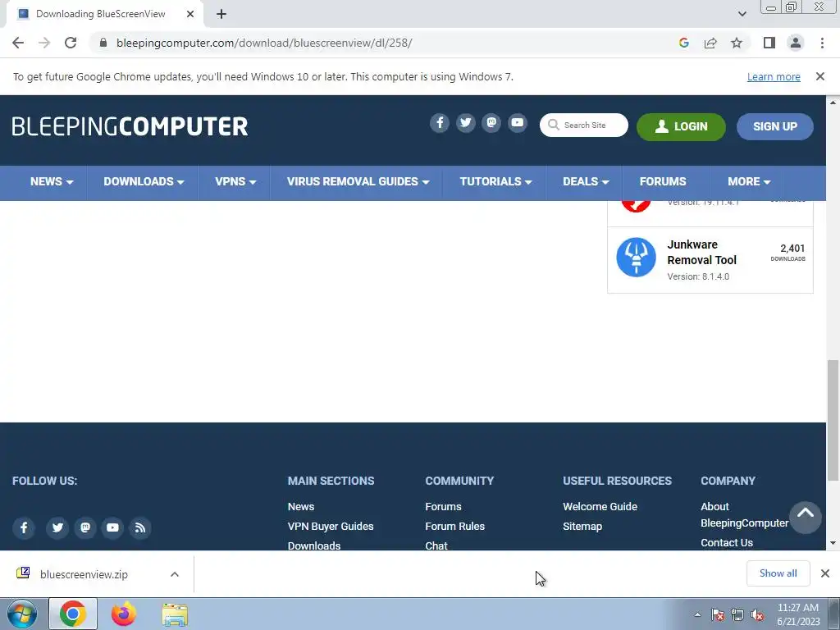Open RSS feed icon in footer
The image size is (840, 630).
coord(140,527)
